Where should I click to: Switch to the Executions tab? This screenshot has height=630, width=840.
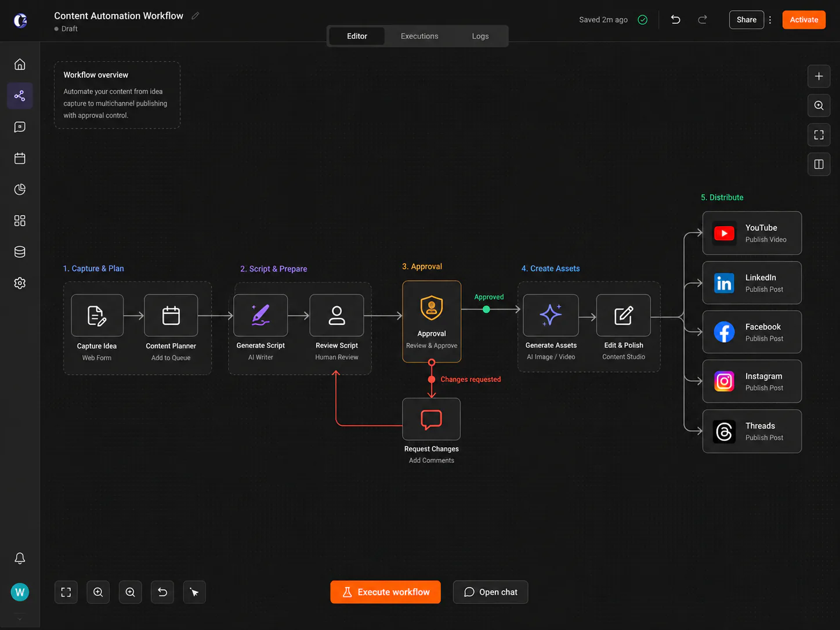point(419,36)
